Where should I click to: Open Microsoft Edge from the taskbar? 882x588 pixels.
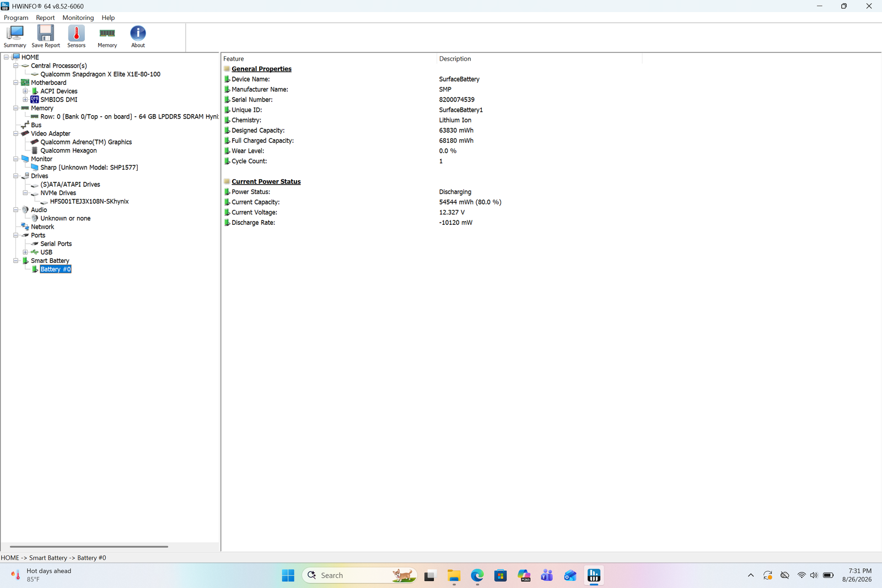tap(477, 575)
